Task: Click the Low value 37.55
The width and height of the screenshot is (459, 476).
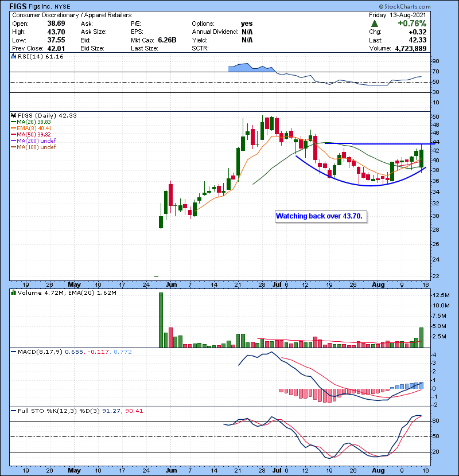Action: pos(56,40)
